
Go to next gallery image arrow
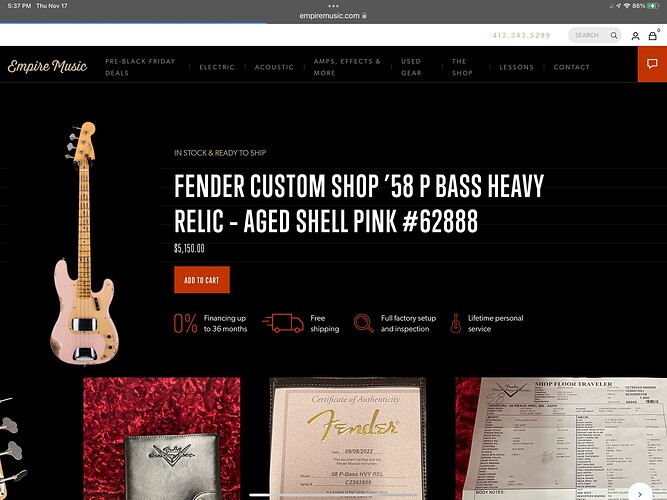coord(640,493)
